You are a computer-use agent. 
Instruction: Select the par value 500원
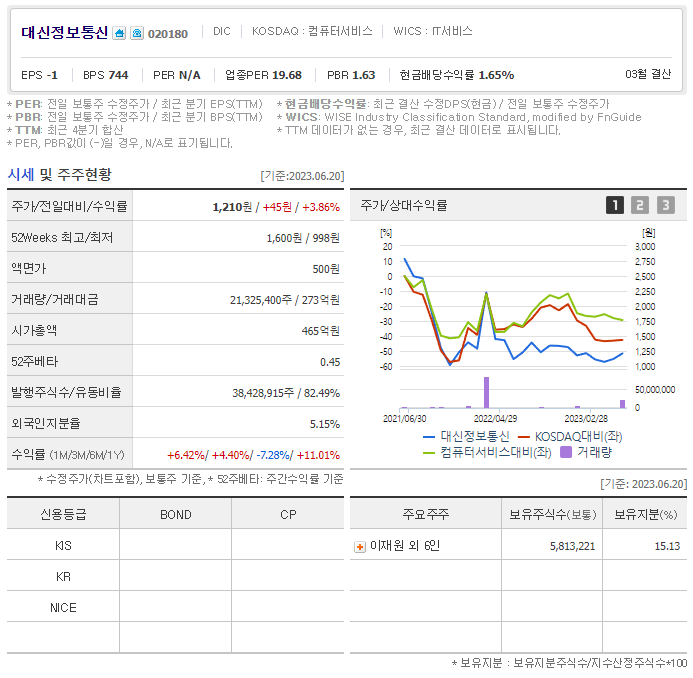coord(326,269)
